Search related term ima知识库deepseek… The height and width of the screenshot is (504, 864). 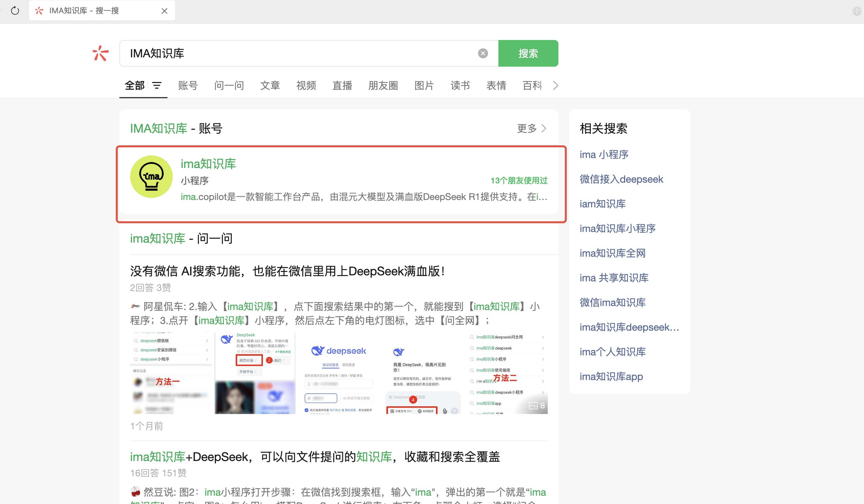pyautogui.click(x=629, y=327)
